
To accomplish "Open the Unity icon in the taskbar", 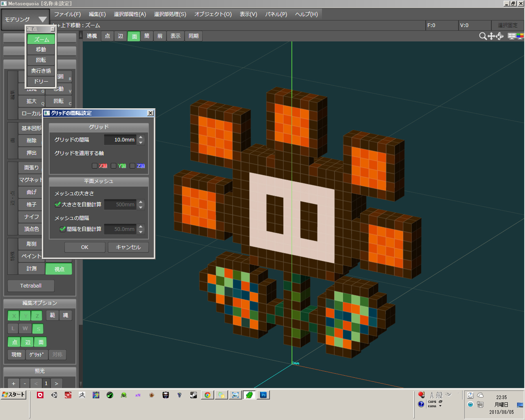I will [x=54, y=395].
